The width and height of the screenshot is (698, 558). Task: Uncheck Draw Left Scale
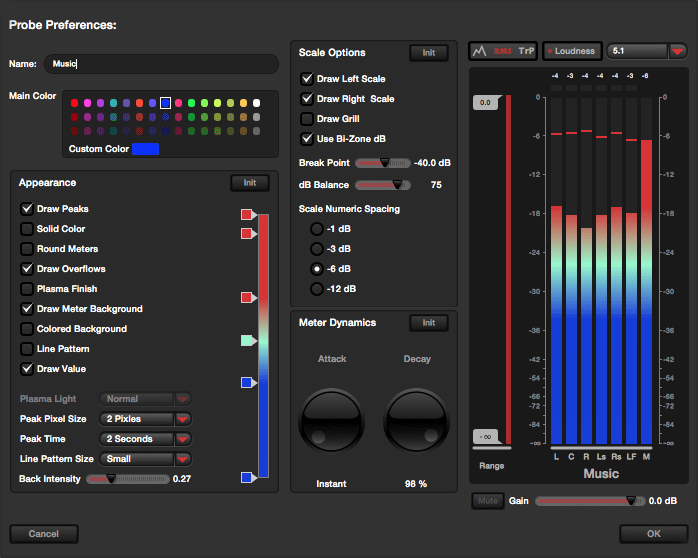[307, 79]
